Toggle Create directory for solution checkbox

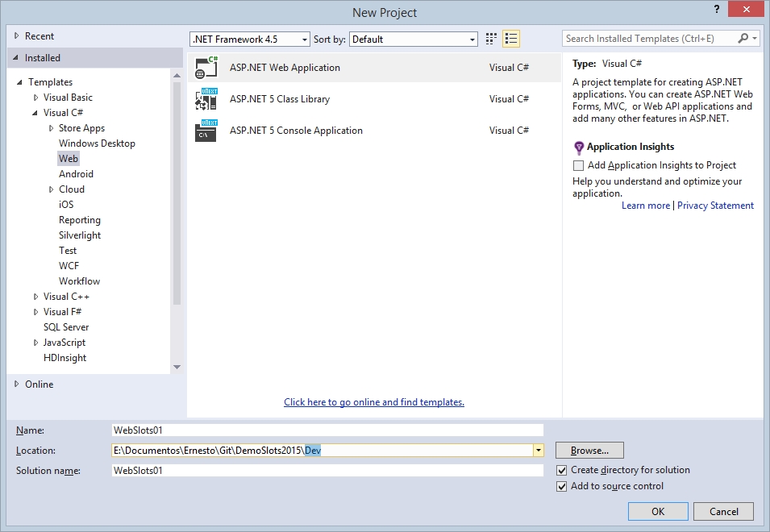coord(561,470)
